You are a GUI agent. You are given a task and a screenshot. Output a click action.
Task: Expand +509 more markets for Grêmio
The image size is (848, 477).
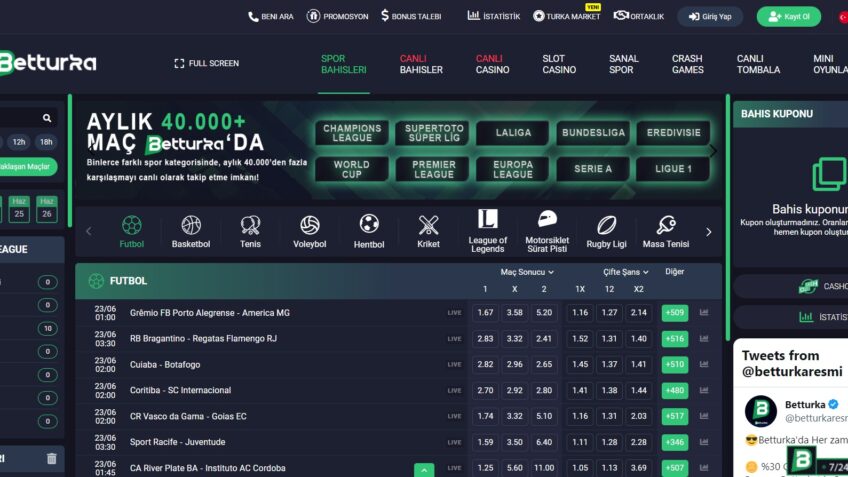675,313
